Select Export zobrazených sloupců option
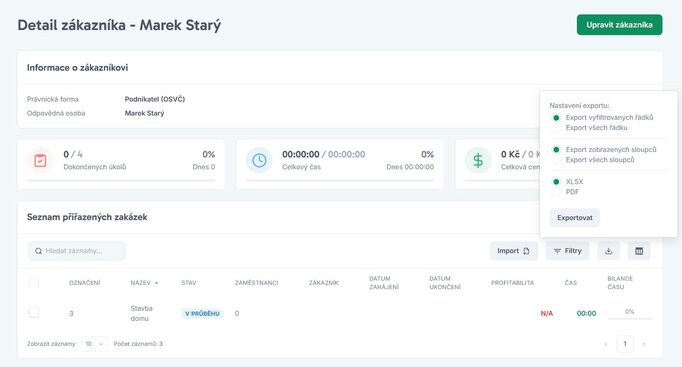 (556, 150)
